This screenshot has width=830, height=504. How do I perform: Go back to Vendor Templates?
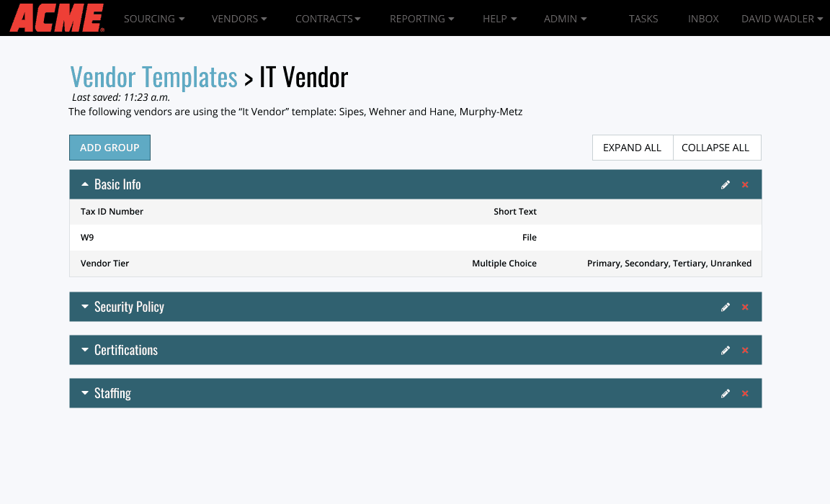pos(153,77)
